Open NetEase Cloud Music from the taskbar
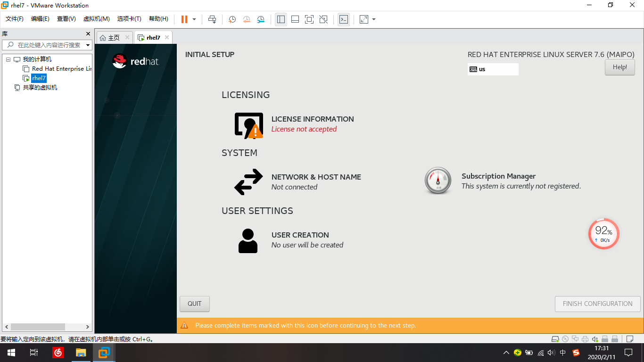 58,353
